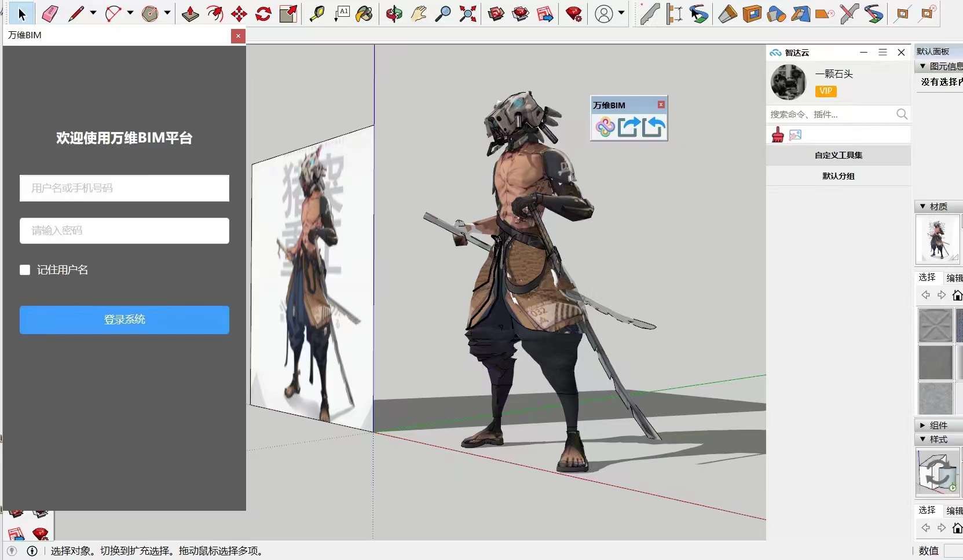Open the 自定义工具集 group
The height and width of the screenshot is (560, 963).
838,155
